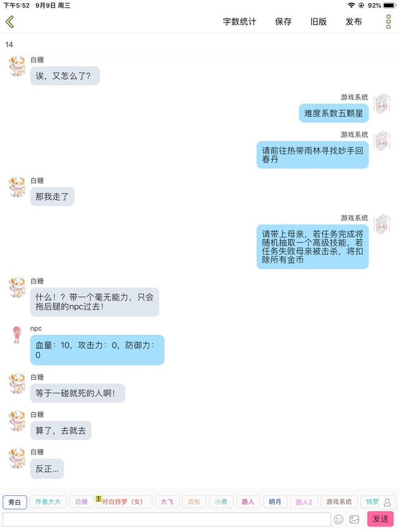
Task: Tap 发布 to publish
Action: point(353,22)
